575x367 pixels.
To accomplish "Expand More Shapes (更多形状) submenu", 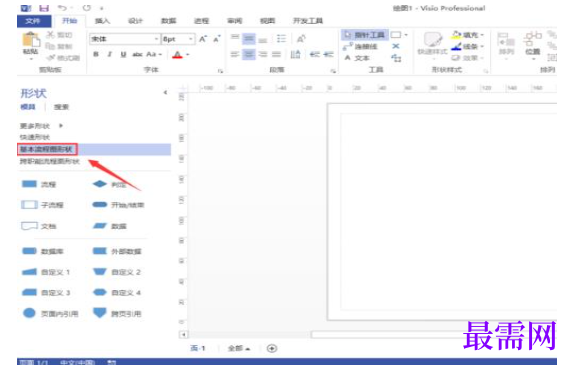I will tap(41, 126).
